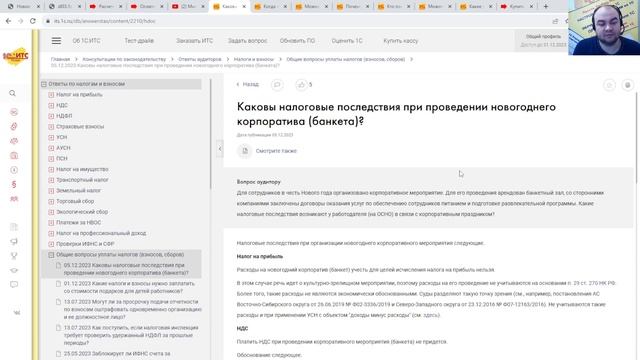Click the left tree panel scrollbar

click(211, 133)
